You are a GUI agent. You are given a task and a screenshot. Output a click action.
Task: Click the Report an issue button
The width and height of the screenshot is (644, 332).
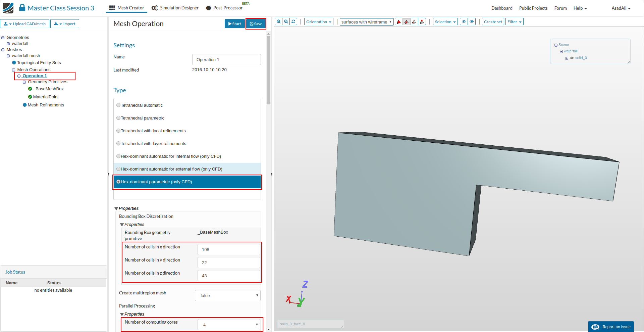[611, 327]
